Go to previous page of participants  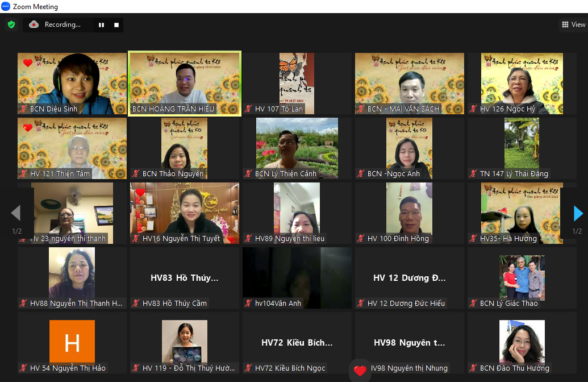pos(16,213)
